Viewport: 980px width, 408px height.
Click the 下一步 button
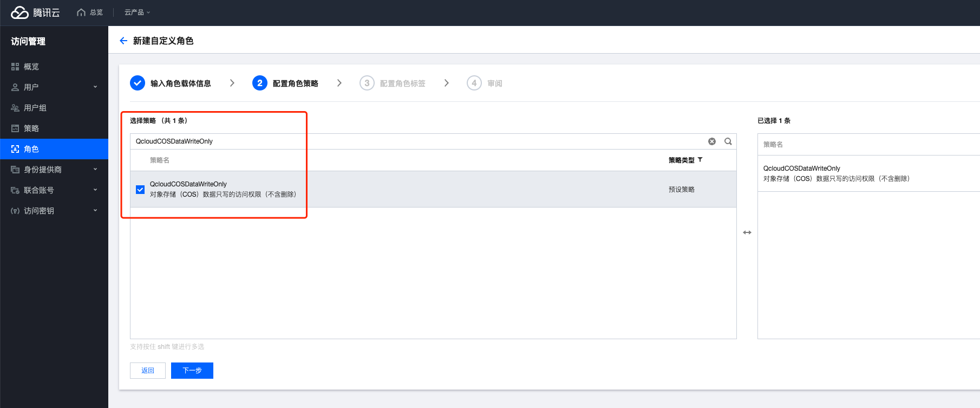coord(192,371)
